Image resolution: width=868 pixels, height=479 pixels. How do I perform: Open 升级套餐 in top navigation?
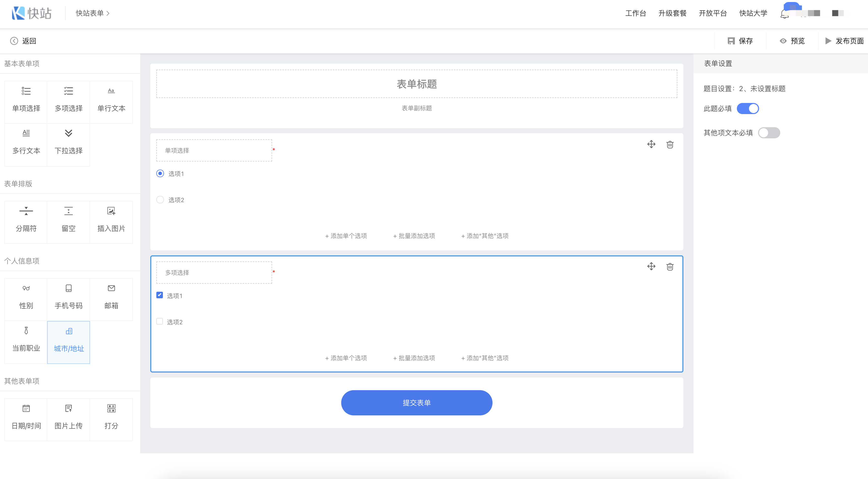point(672,13)
